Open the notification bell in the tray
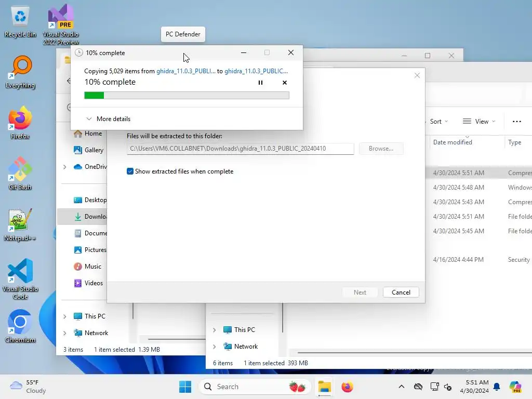The height and width of the screenshot is (399, 532). click(x=497, y=387)
